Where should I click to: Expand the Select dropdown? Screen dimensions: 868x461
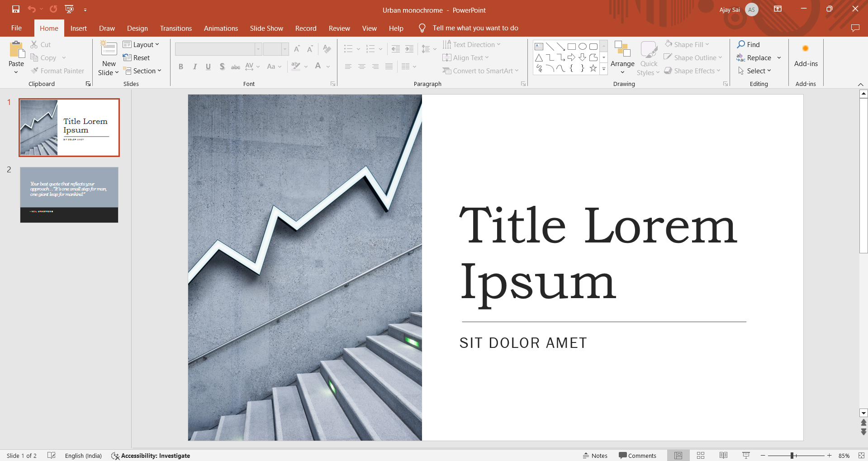(x=754, y=71)
